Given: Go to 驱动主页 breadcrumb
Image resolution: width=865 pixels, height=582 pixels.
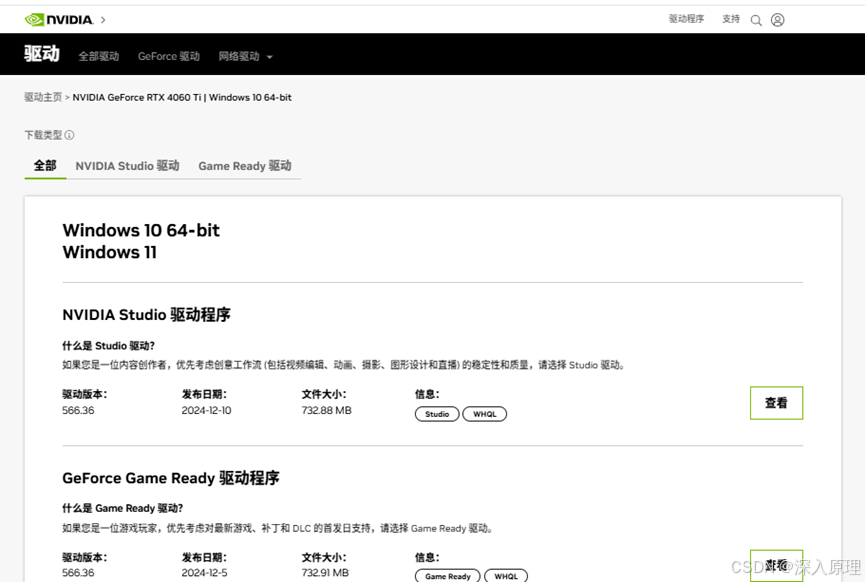Looking at the screenshot, I should tap(43, 97).
